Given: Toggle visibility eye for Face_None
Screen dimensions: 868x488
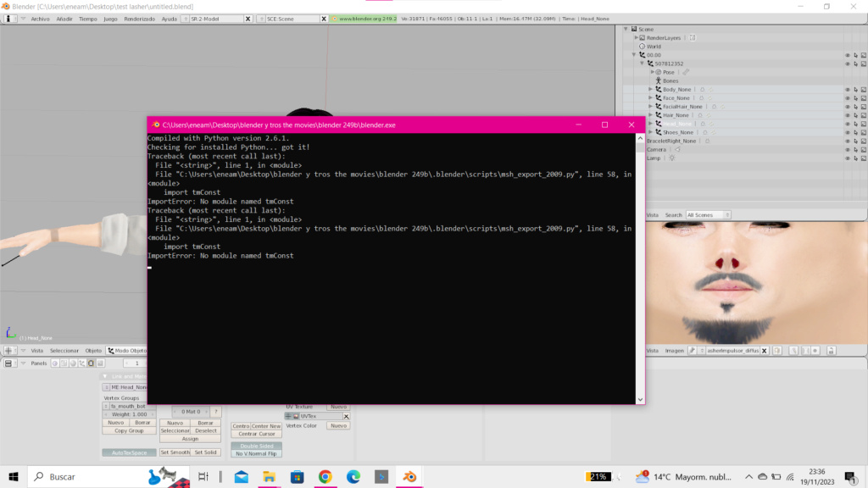Looking at the screenshot, I should click(x=847, y=98).
